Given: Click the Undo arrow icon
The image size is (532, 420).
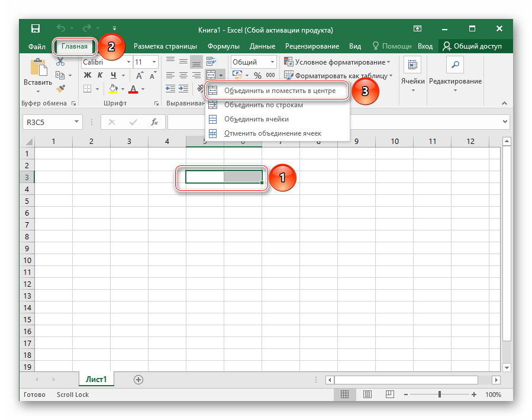Looking at the screenshot, I should coord(61,28).
